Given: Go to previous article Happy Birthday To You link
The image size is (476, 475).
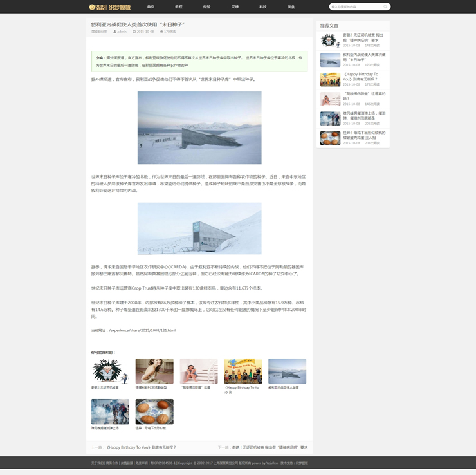Looking at the screenshot, I should tap(141, 447).
